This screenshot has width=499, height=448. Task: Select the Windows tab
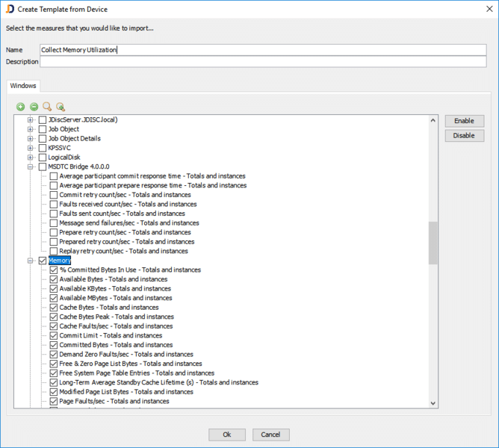pos(23,86)
